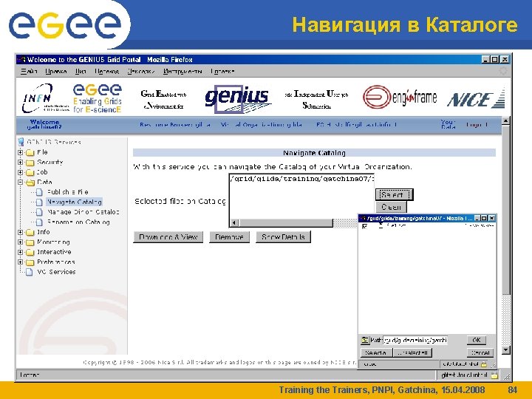Click the Your Data link in the header
The image size is (532, 399).
tap(448, 124)
